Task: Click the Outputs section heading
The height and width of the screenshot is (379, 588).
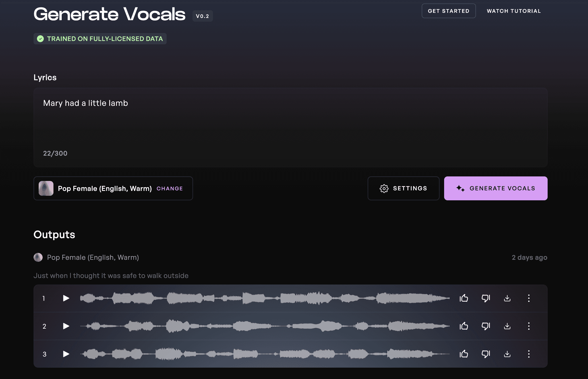Action: coord(54,234)
